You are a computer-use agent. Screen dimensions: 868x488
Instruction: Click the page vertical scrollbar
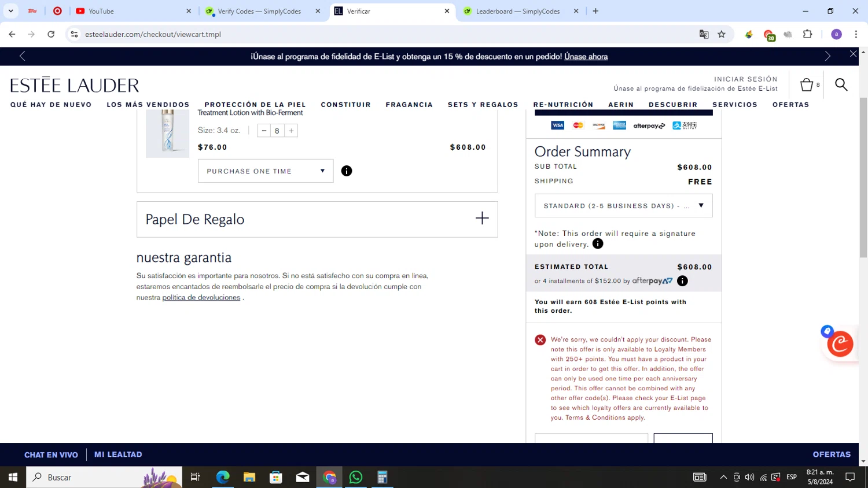pyautogui.click(x=863, y=178)
